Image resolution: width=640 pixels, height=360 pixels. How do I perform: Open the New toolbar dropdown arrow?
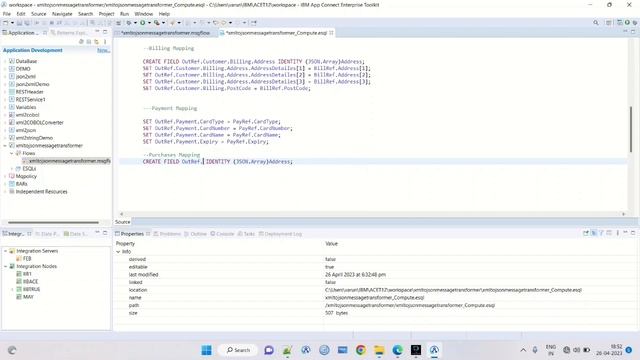pos(12,23)
